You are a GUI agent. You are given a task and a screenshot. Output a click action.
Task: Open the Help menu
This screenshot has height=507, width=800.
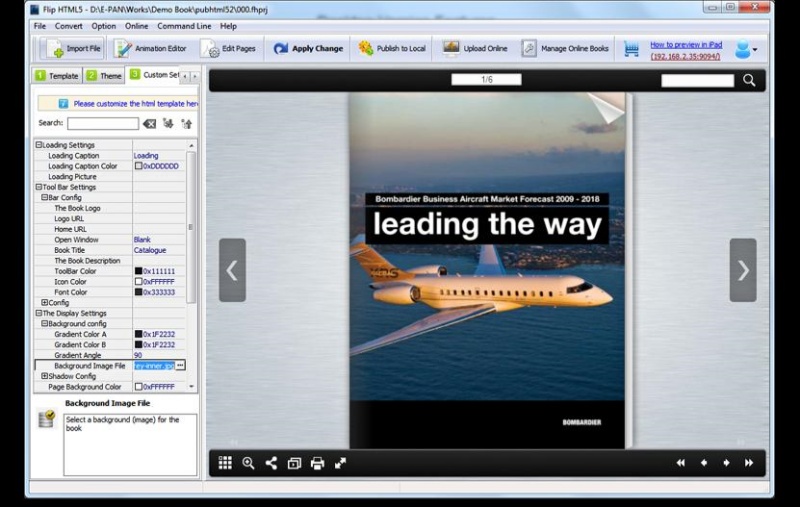(x=228, y=26)
